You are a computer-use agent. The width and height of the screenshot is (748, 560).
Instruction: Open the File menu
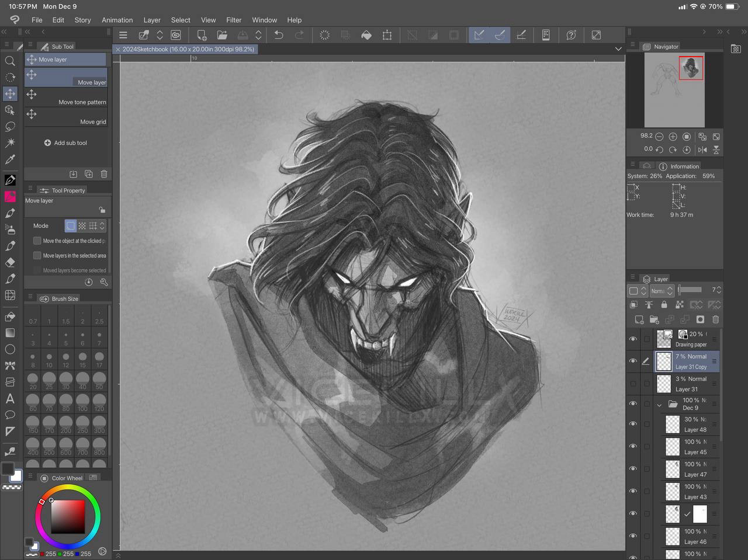pos(37,20)
